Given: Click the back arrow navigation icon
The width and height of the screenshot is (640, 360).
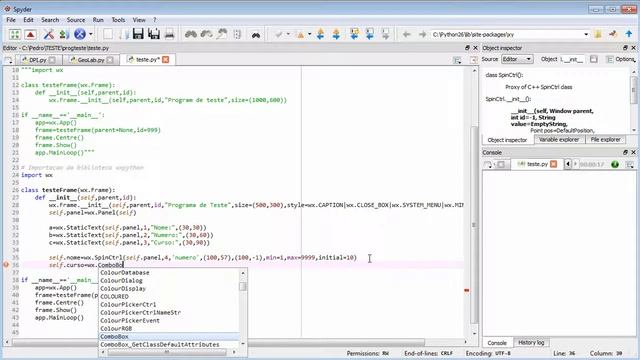Looking at the screenshot, I should pyautogui.click(x=407, y=34).
